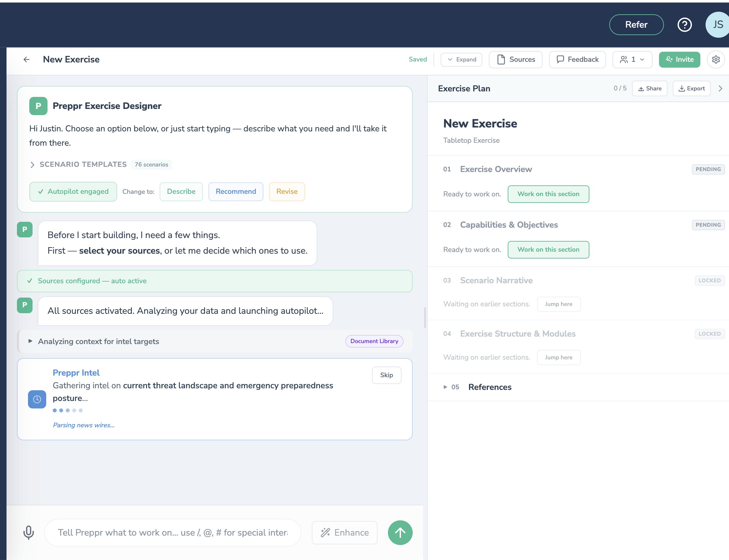Focus the Tell Preppr message input
729x560 pixels.
click(172, 532)
